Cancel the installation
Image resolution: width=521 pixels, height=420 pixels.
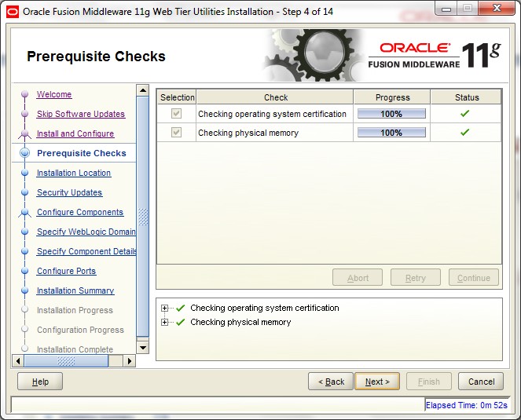[x=481, y=382]
